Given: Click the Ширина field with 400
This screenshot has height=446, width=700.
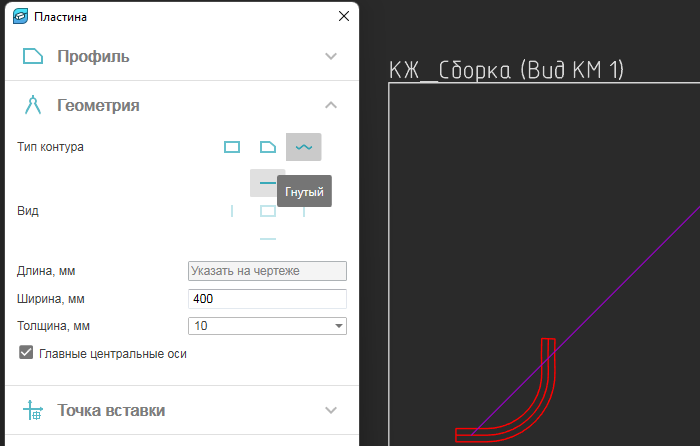Looking at the screenshot, I should point(267,299).
